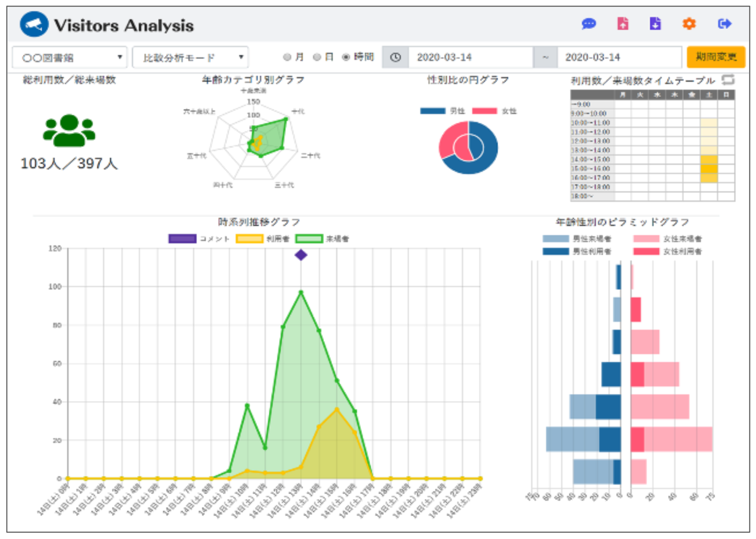This screenshot has height=539, width=756.
Task: Click the swap icon next to タイムテーブル title
Action: click(728, 80)
